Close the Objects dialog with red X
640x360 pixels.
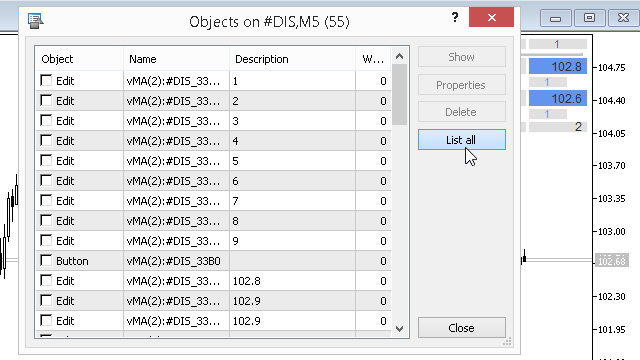[491, 17]
